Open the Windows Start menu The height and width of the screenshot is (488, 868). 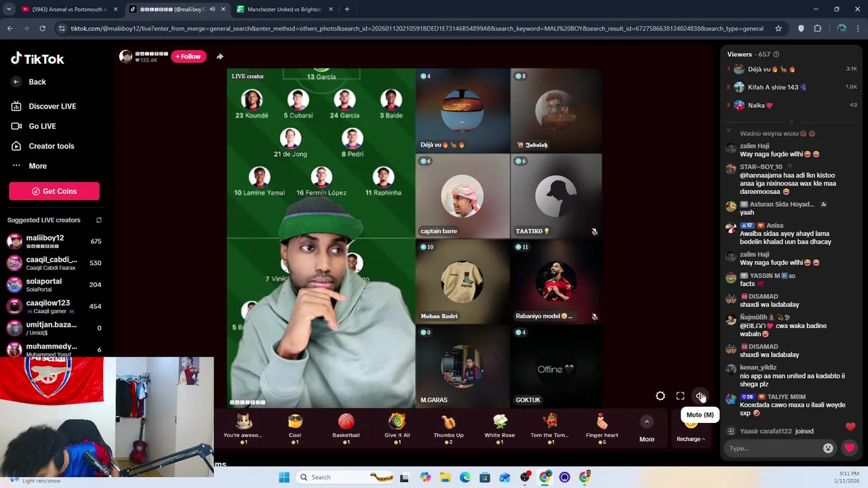click(x=284, y=477)
